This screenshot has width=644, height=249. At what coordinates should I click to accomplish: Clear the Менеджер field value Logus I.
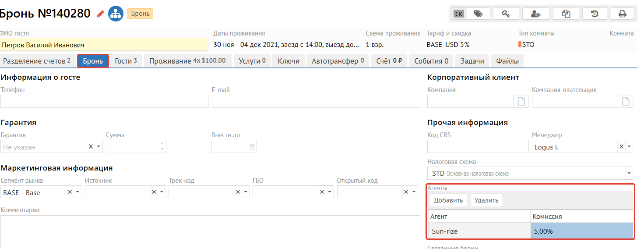tap(621, 147)
